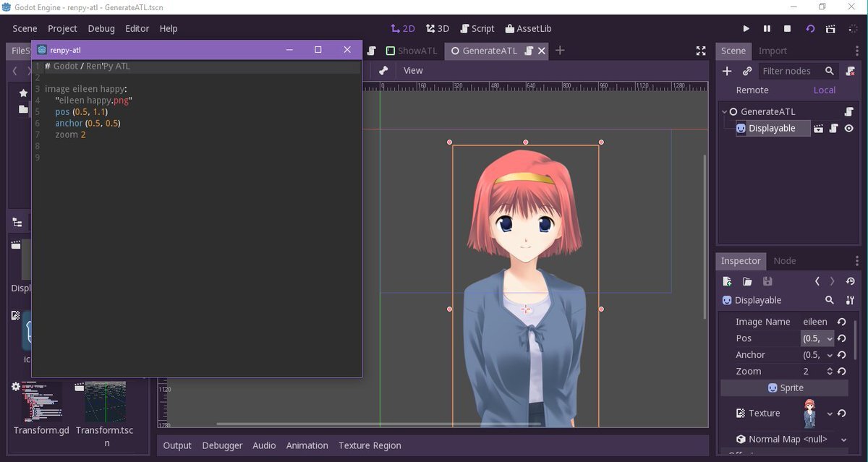Go to next object in Inspector history
This screenshot has height=462, width=868.
(x=833, y=281)
